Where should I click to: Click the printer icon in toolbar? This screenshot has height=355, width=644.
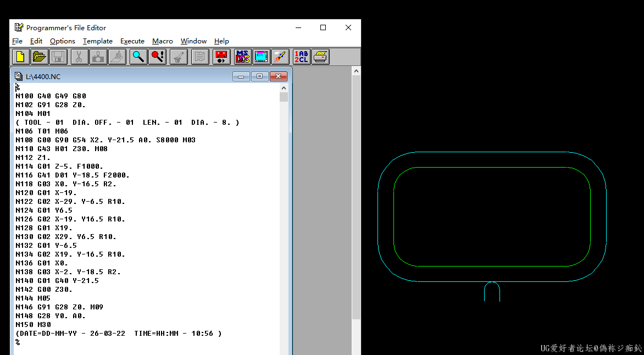320,57
